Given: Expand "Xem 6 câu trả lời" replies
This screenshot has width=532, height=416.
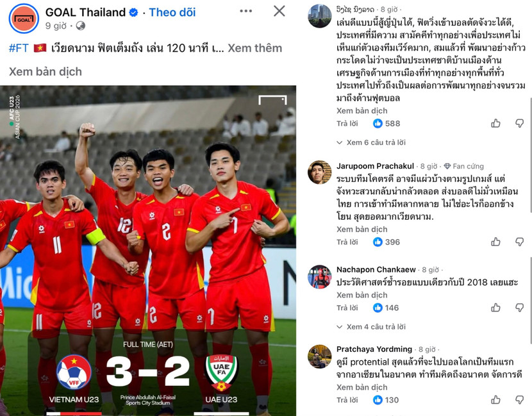Looking at the screenshot, I should (371, 142).
